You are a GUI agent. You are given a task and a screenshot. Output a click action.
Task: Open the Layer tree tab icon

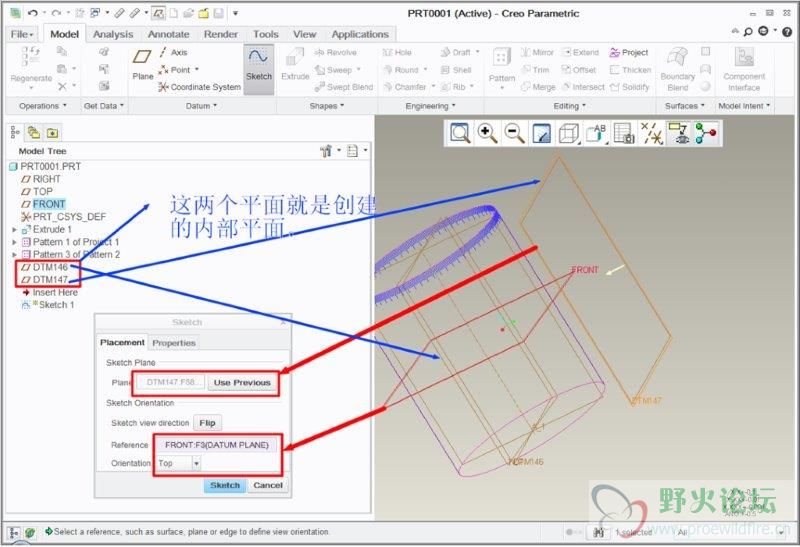pos(34,133)
